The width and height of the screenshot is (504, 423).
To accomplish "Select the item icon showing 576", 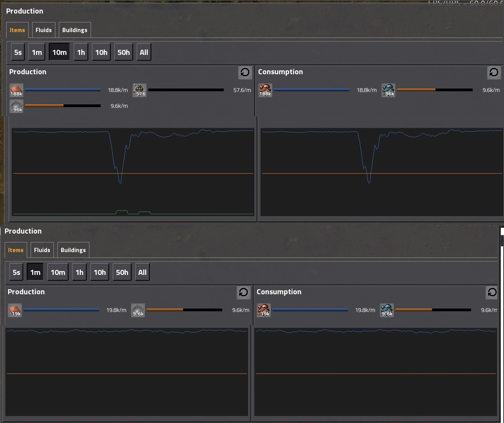I will click(140, 90).
